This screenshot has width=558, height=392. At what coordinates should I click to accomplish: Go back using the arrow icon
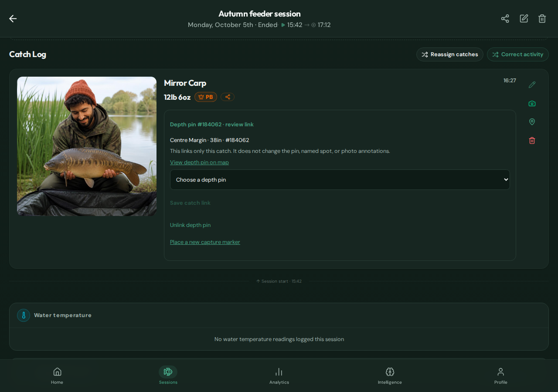pos(13,18)
